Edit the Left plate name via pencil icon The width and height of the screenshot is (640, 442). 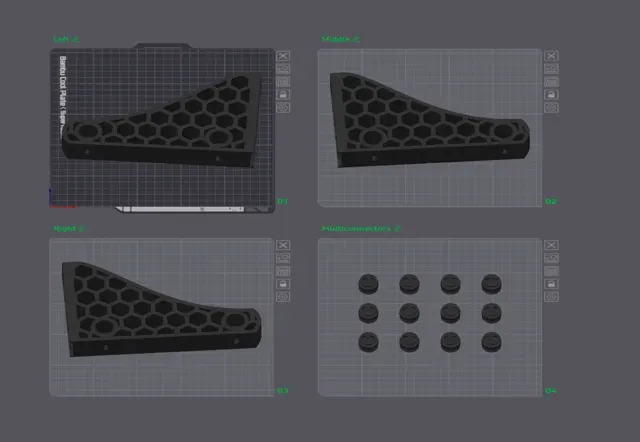[x=76, y=39]
